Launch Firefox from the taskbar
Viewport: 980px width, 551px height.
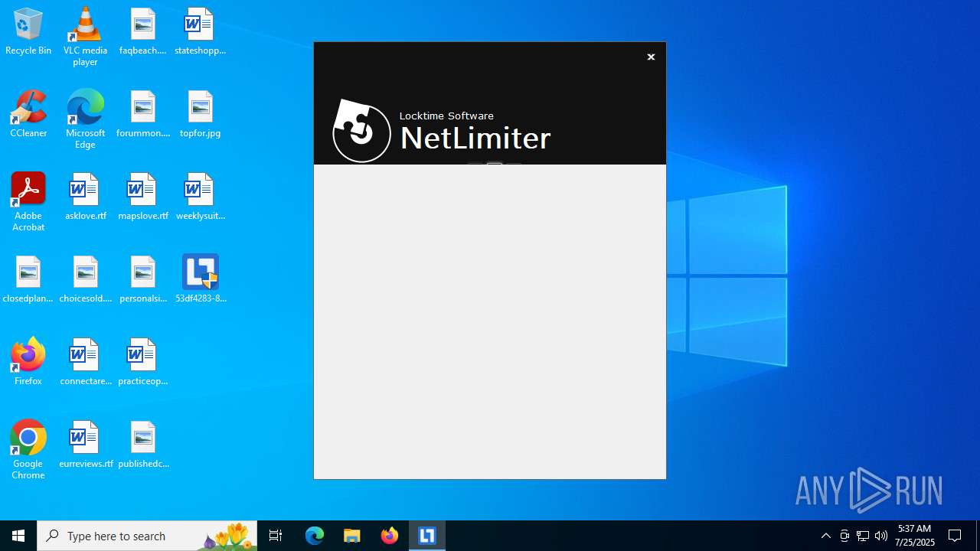(x=390, y=536)
